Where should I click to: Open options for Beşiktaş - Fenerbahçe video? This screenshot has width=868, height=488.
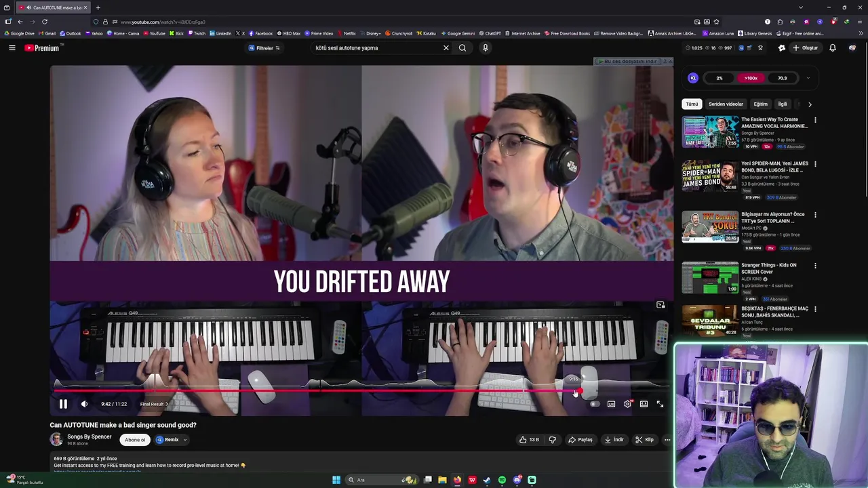click(815, 310)
